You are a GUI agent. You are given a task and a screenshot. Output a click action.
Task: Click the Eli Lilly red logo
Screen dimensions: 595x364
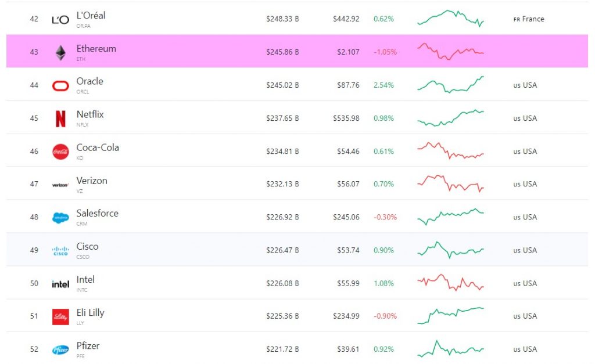[x=60, y=317]
